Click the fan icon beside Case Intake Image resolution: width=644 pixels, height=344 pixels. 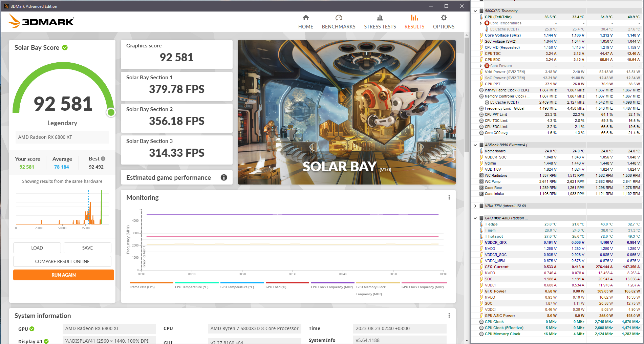(481, 194)
